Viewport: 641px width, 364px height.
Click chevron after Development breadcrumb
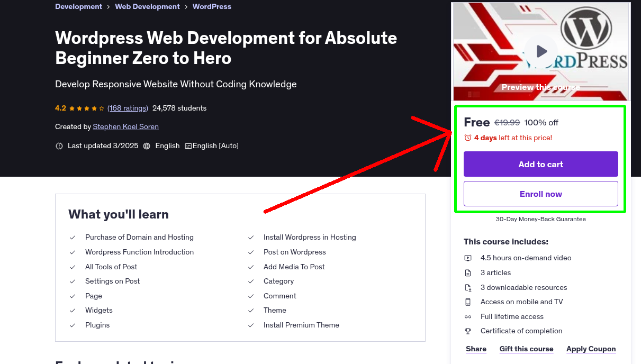coord(109,7)
